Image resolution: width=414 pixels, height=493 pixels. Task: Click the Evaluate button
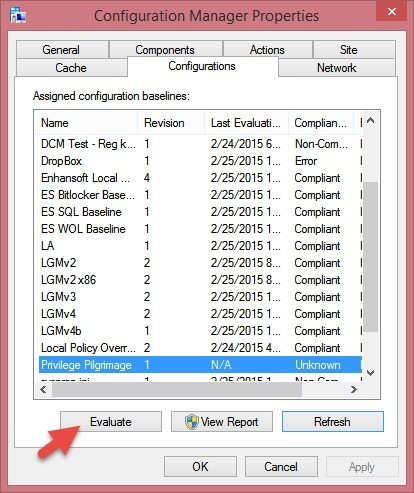(111, 422)
